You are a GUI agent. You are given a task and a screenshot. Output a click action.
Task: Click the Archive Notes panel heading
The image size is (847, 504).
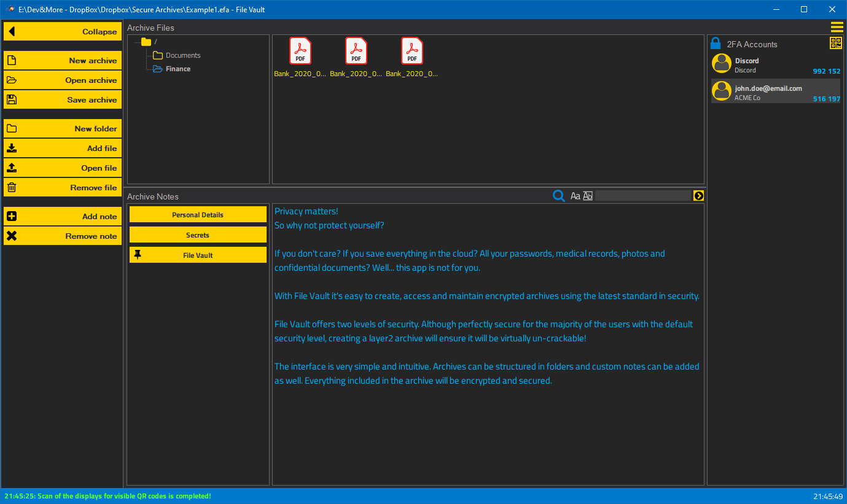pos(153,196)
